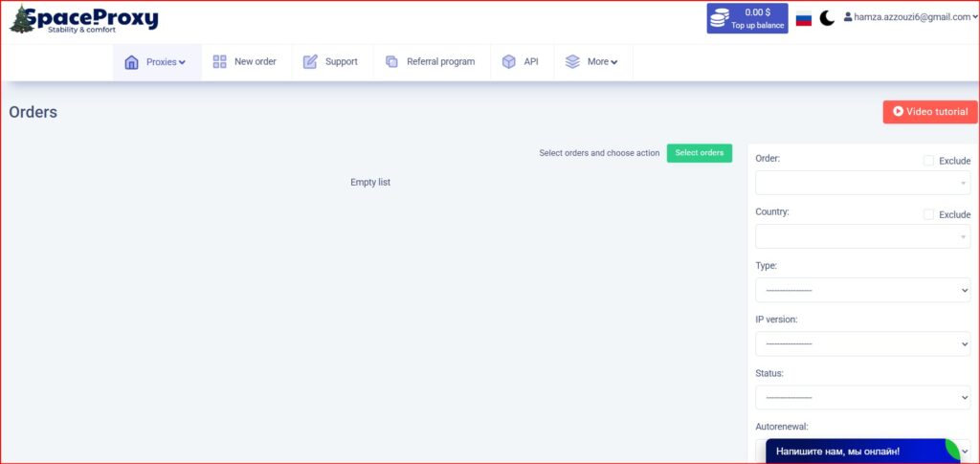Expand the IP version dropdown

[862, 343]
